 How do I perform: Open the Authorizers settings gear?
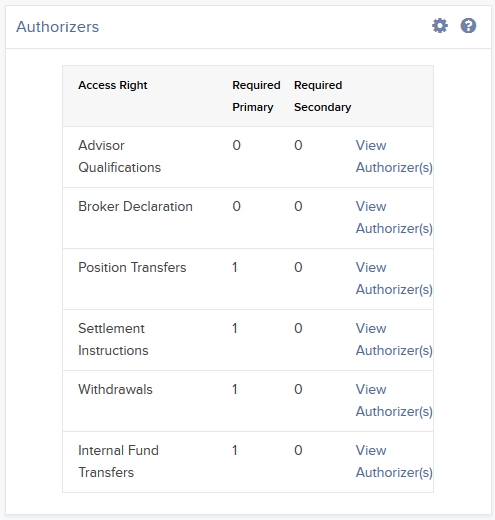click(440, 26)
